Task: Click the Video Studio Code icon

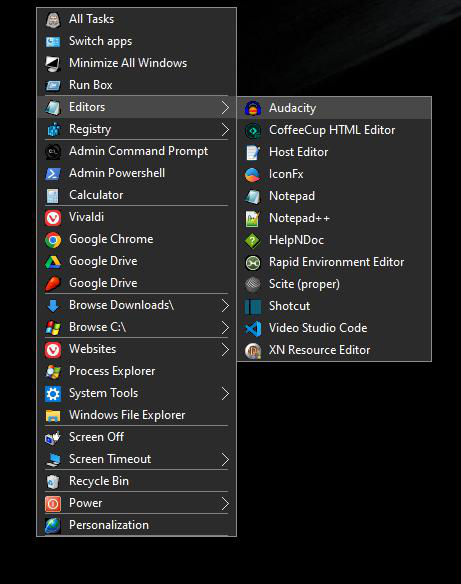Action: [x=253, y=328]
